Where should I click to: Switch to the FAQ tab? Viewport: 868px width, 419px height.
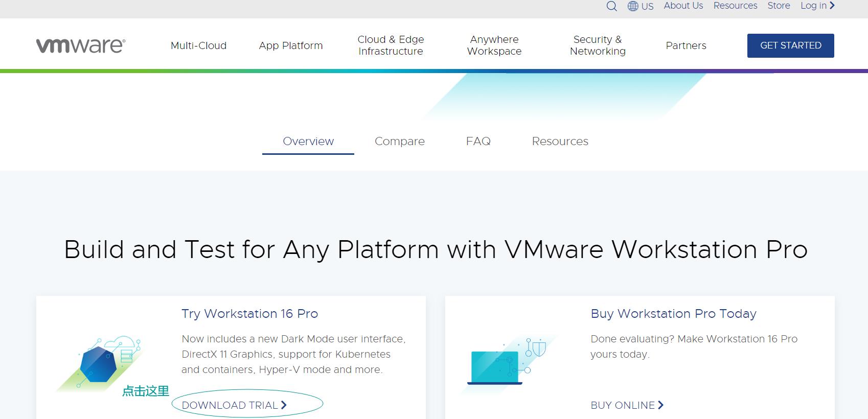click(478, 141)
